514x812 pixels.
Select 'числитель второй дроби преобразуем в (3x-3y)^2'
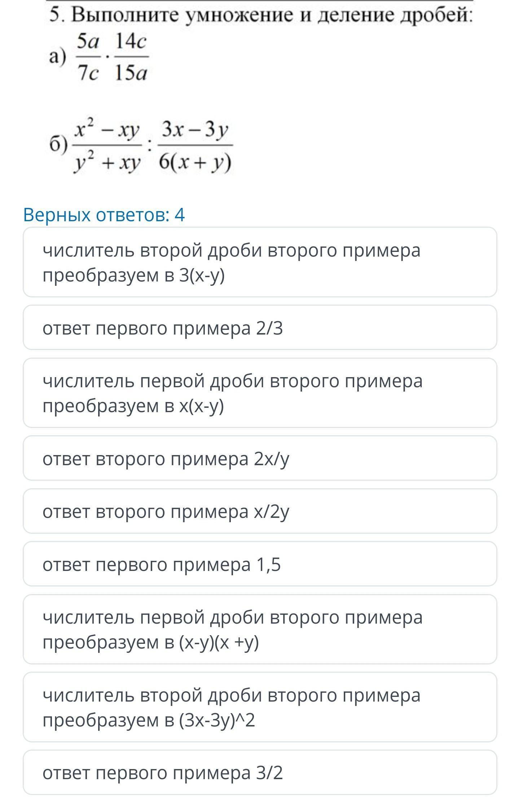pyautogui.click(x=260, y=707)
